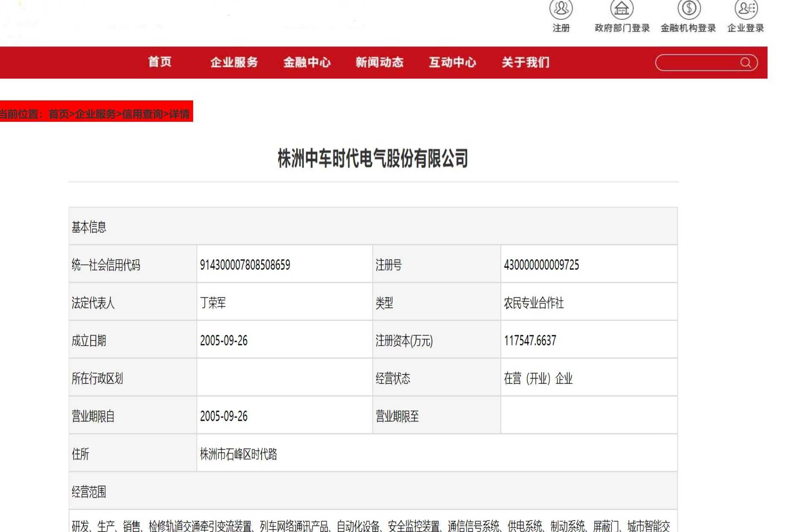The image size is (809, 532).
Task: Open the 互动中心 navigation menu
Action: point(453,62)
